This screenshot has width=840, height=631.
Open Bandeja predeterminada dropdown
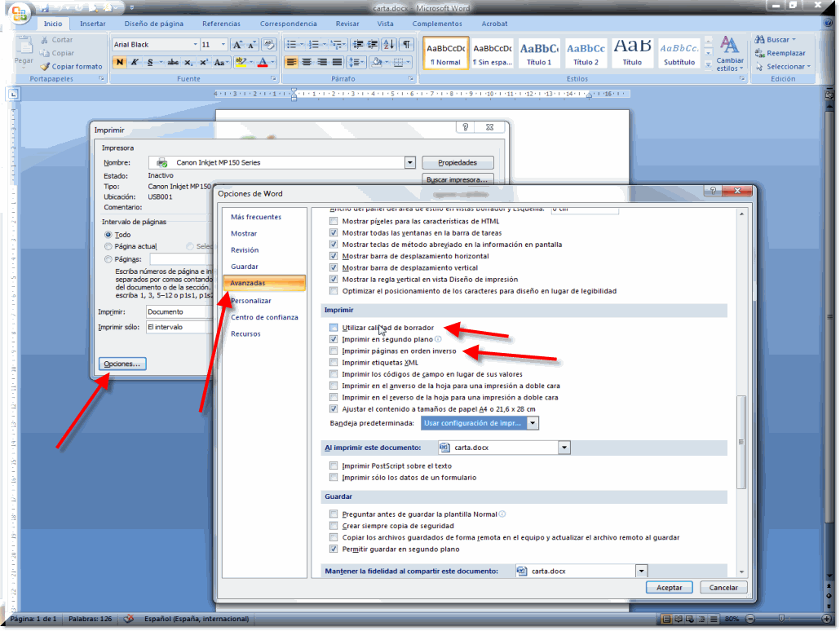point(532,423)
